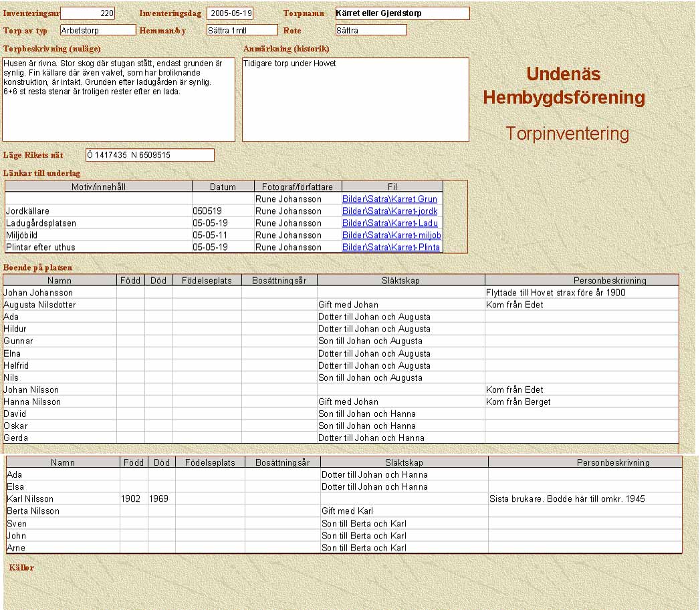The image size is (700, 610).
Task: Open the Karret-jordk file link
Action: (390, 211)
